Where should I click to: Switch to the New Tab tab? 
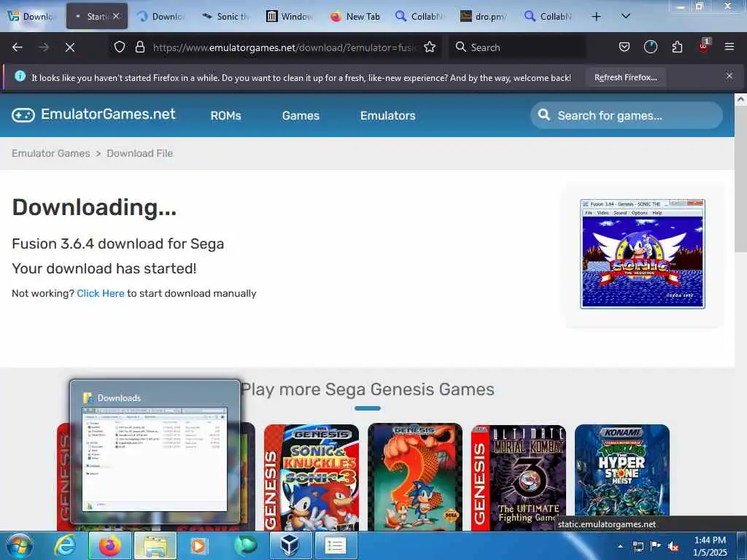[x=355, y=17]
